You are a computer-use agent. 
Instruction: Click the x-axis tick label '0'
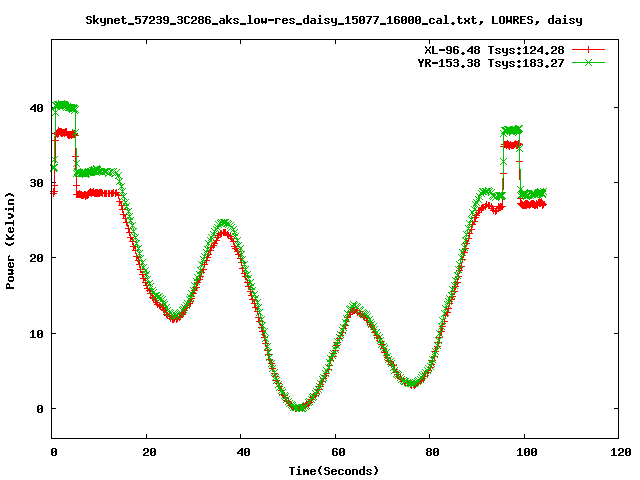pos(54,452)
